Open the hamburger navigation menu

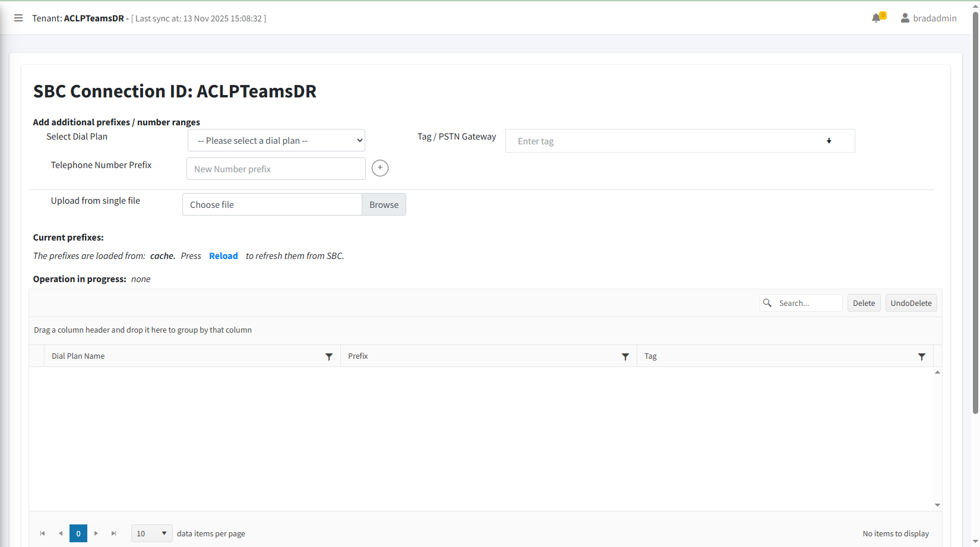pos(18,18)
